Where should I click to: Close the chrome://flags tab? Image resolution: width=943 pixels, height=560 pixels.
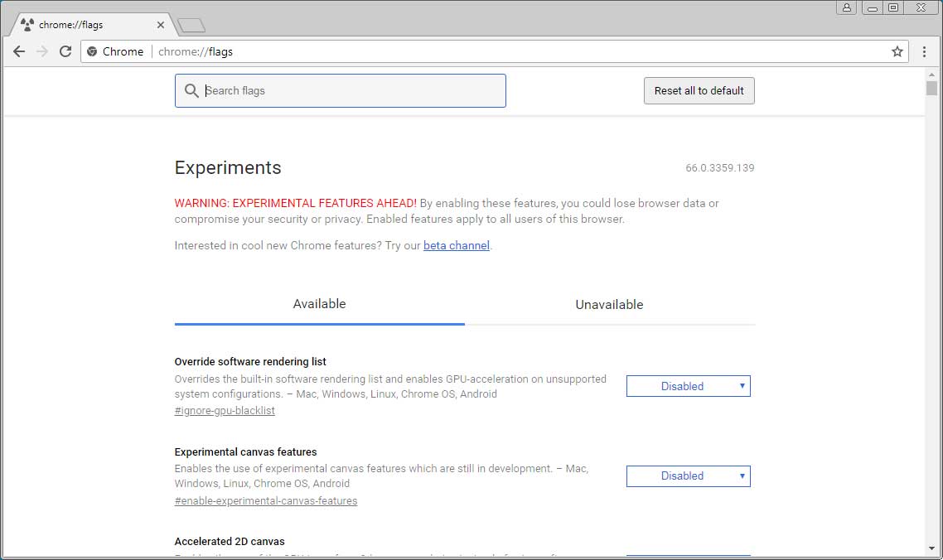pos(161,25)
